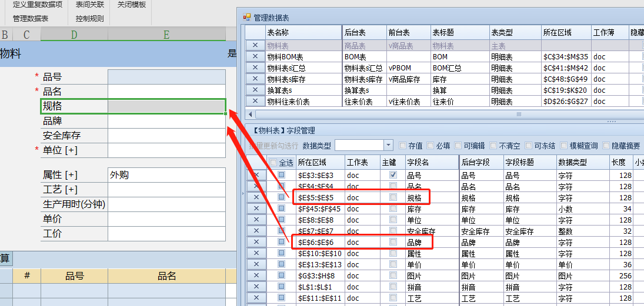
Task: Click the X icon for the 图片 field row
Action: (x=256, y=276)
